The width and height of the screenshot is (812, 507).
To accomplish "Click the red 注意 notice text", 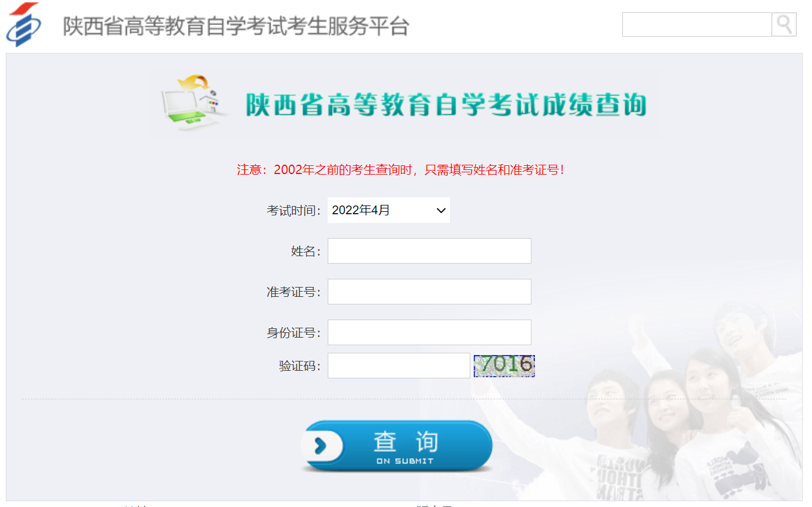I will click(x=400, y=169).
